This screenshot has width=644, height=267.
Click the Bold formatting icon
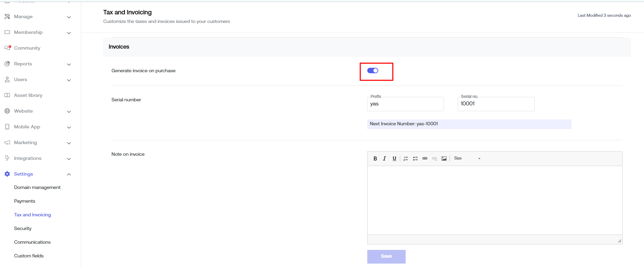[375, 158]
